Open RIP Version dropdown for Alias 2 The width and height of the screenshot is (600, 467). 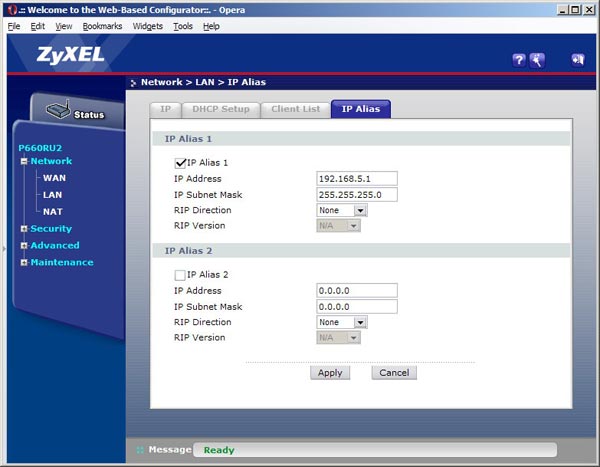[338, 338]
